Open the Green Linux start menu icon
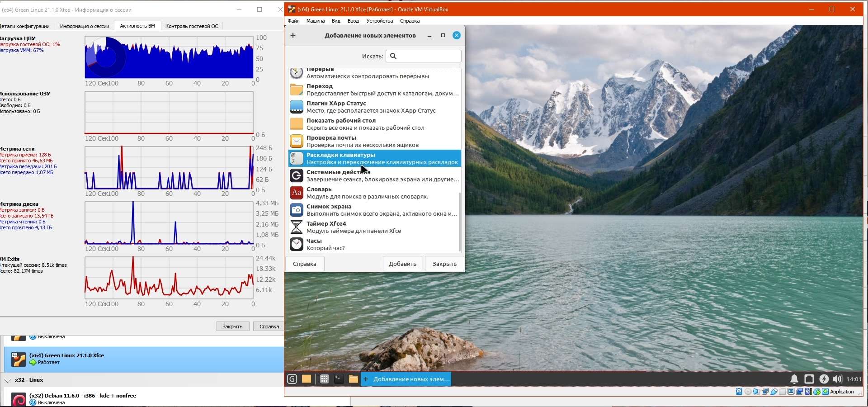 (292, 379)
